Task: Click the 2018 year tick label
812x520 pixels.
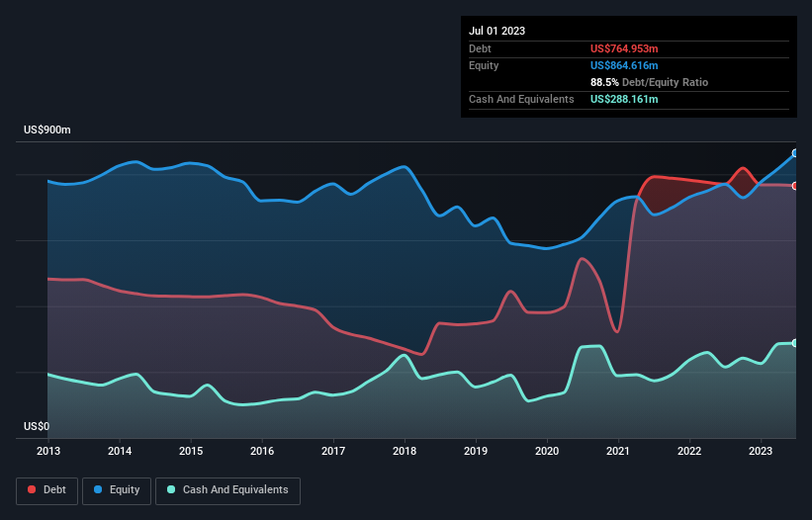Action: 405,451
